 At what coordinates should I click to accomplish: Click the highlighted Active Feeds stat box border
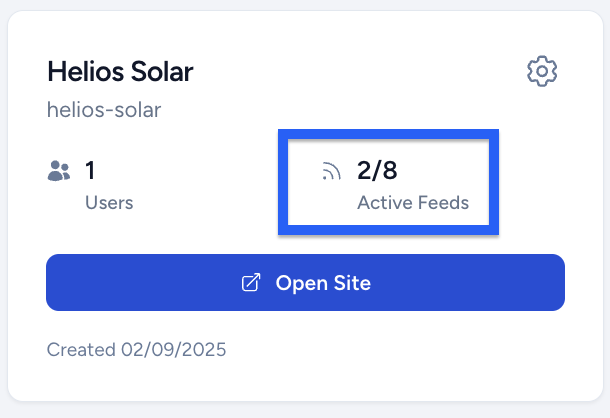click(x=388, y=182)
